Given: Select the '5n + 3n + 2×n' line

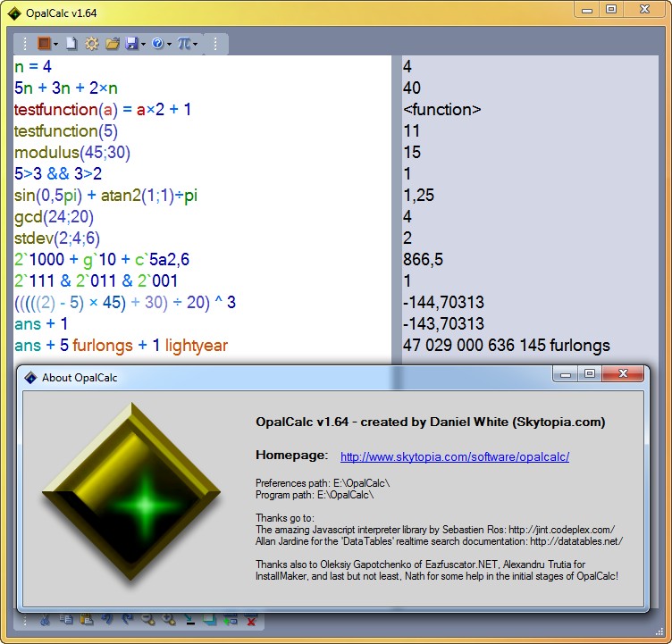Looking at the screenshot, I should 66,88.
